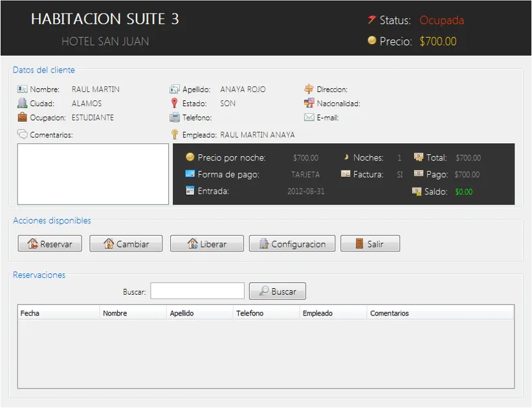Click the briefcase icon beside Ocupacion
Screen dimensions: 532x408
pos(22,117)
